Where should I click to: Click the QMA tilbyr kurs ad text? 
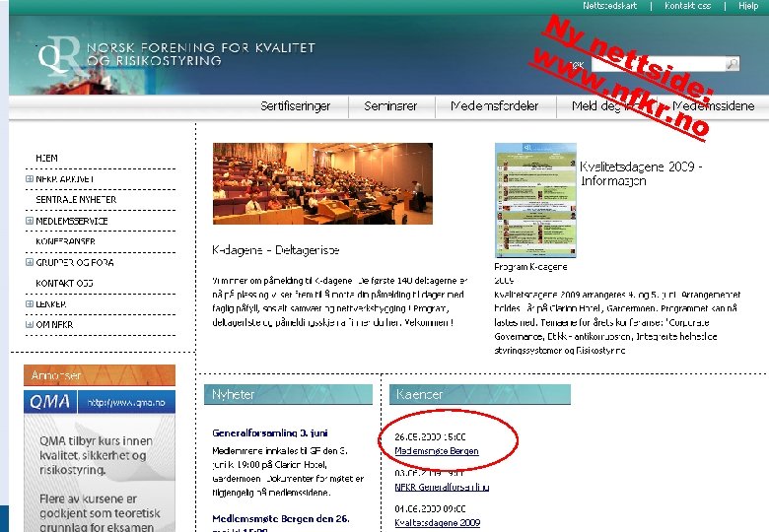(97, 455)
